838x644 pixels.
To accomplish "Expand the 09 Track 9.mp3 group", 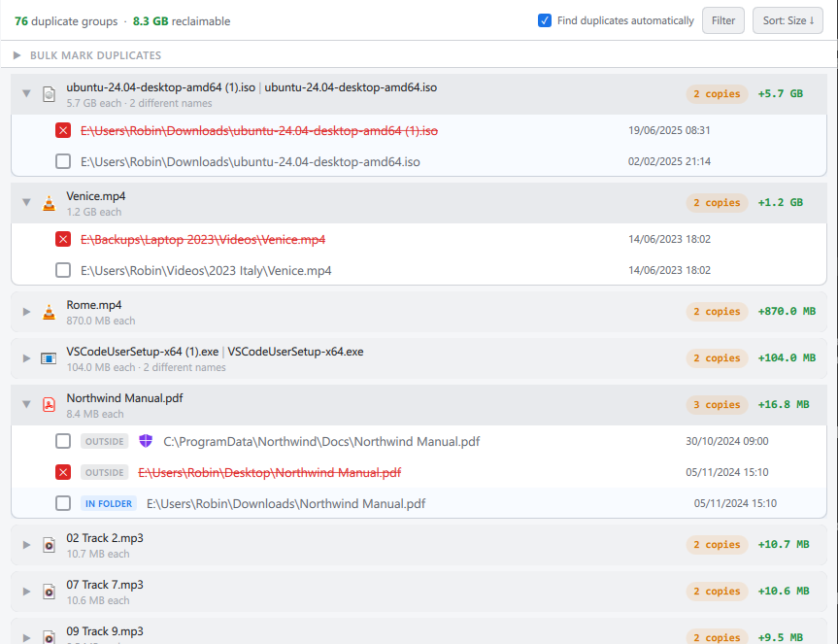I will pyautogui.click(x=26, y=637).
